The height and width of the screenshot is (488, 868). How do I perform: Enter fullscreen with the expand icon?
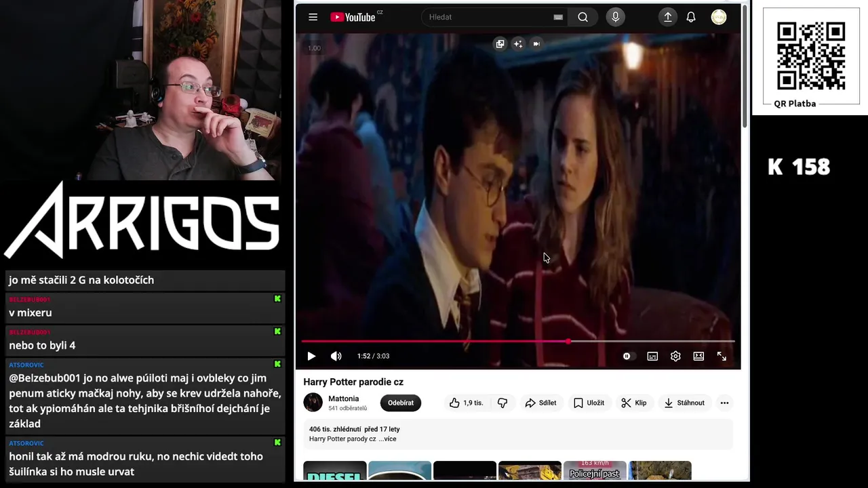(x=722, y=356)
